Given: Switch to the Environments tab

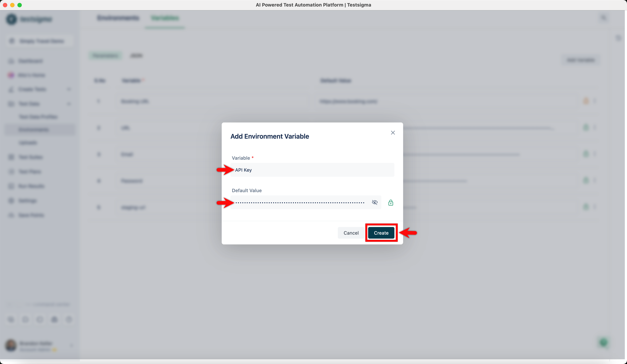Looking at the screenshot, I should [x=118, y=18].
